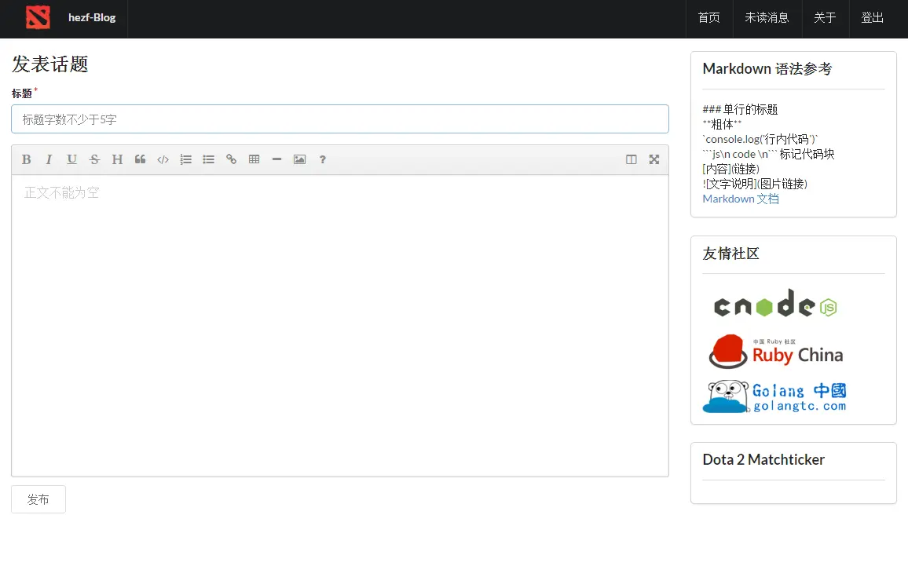Screen dimensions: 908x588
Task: Click the 标题 field label
Action: pyautogui.click(x=22, y=93)
